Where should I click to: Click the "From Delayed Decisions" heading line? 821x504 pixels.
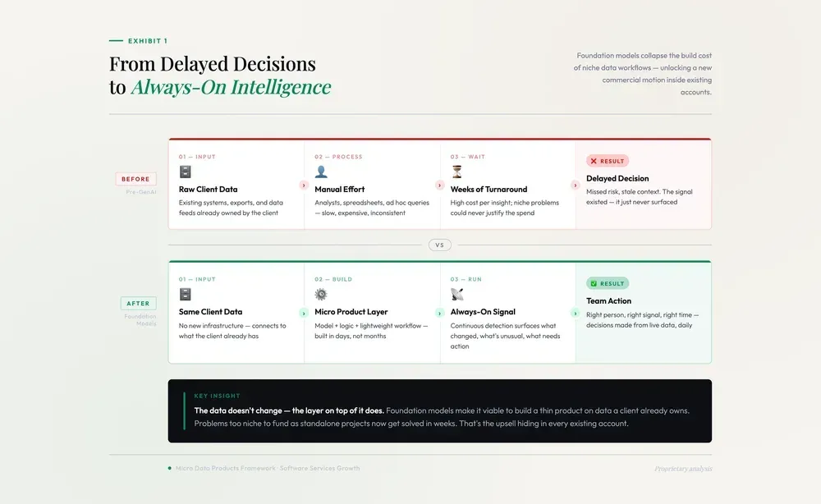pos(213,64)
